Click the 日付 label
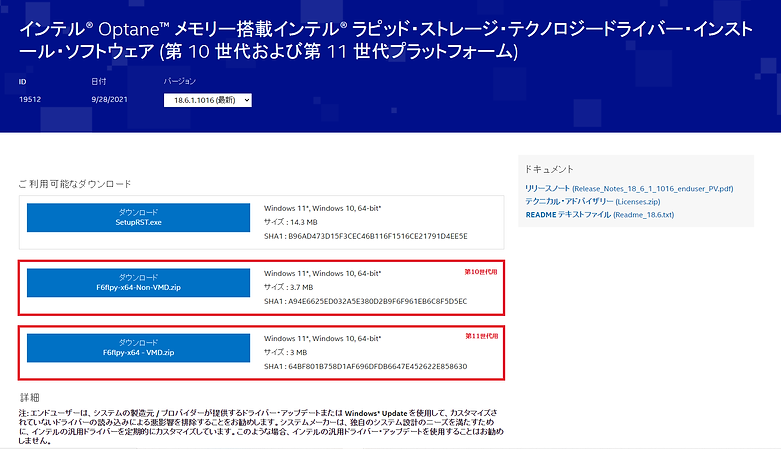 click(99, 81)
